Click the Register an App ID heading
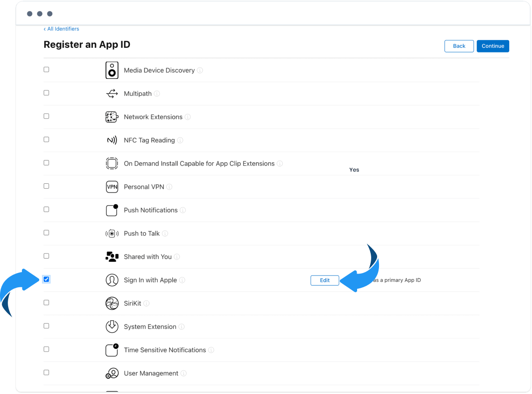 coord(87,45)
